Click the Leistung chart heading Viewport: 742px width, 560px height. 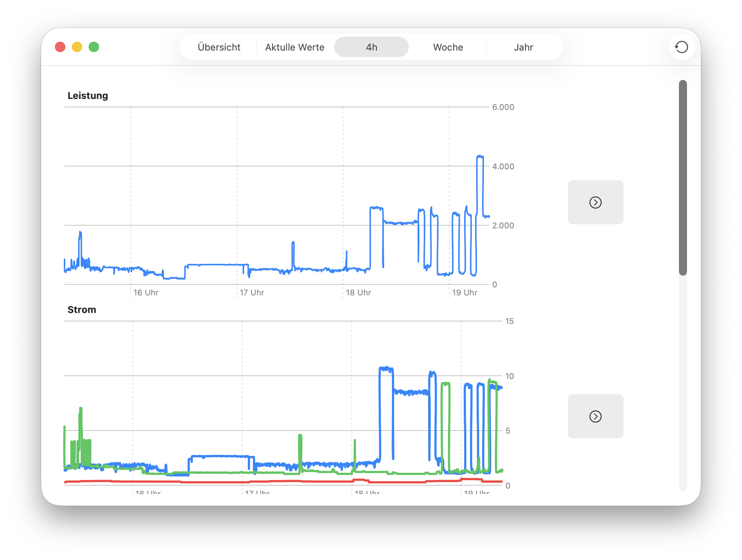click(x=88, y=96)
